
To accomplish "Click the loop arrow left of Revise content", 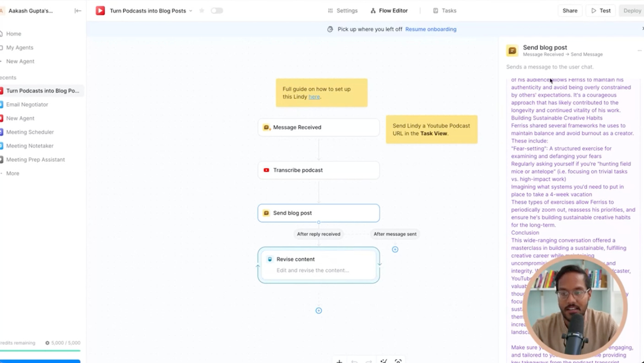I will tap(258, 266).
